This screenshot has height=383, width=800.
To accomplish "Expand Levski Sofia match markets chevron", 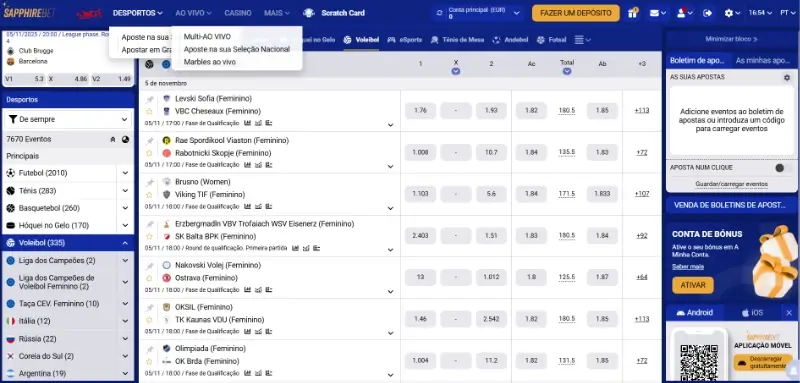I will tap(391, 125).
